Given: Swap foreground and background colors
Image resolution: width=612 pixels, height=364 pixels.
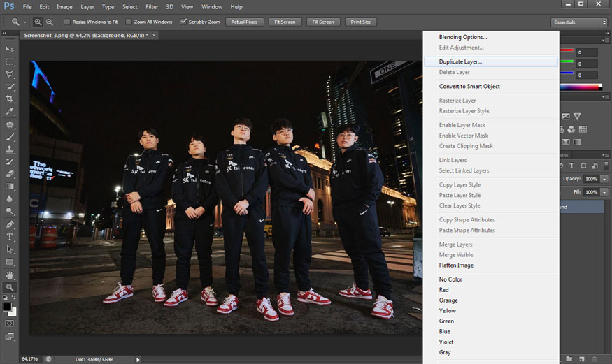Looking at the screenshot, I should tap(13, 298).
